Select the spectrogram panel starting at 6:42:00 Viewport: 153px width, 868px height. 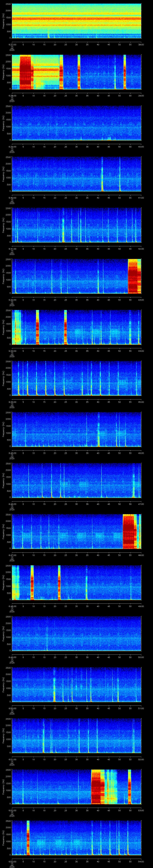point(77,276)
